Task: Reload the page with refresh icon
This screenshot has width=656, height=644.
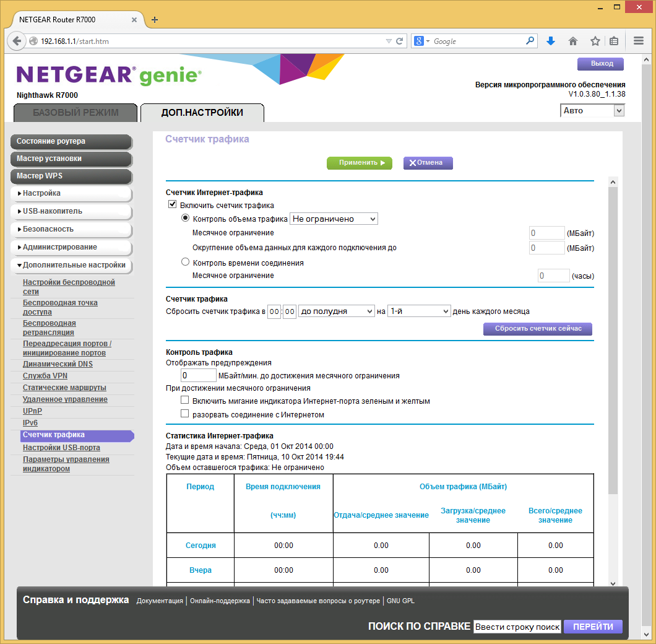Action: click(x=400, y=41)
